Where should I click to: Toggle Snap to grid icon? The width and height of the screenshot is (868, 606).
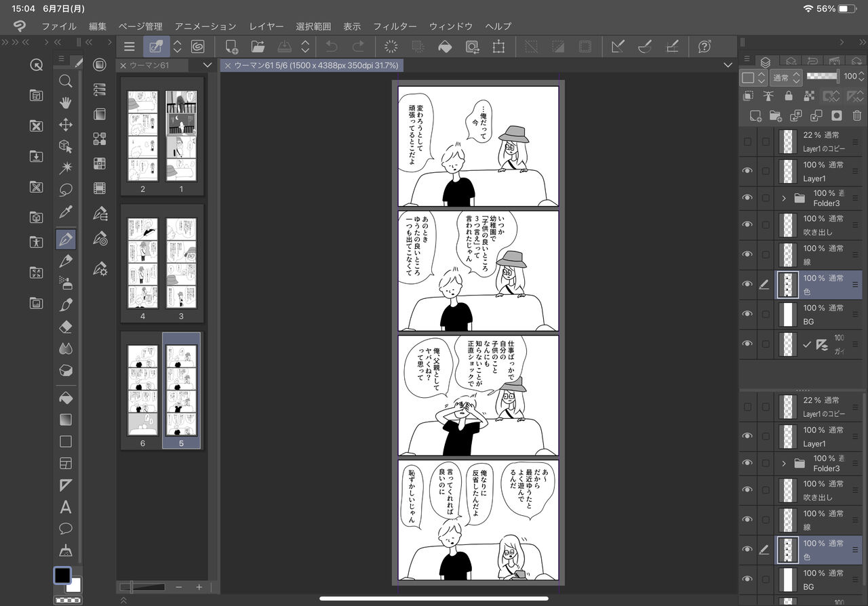tap(672, 47)
